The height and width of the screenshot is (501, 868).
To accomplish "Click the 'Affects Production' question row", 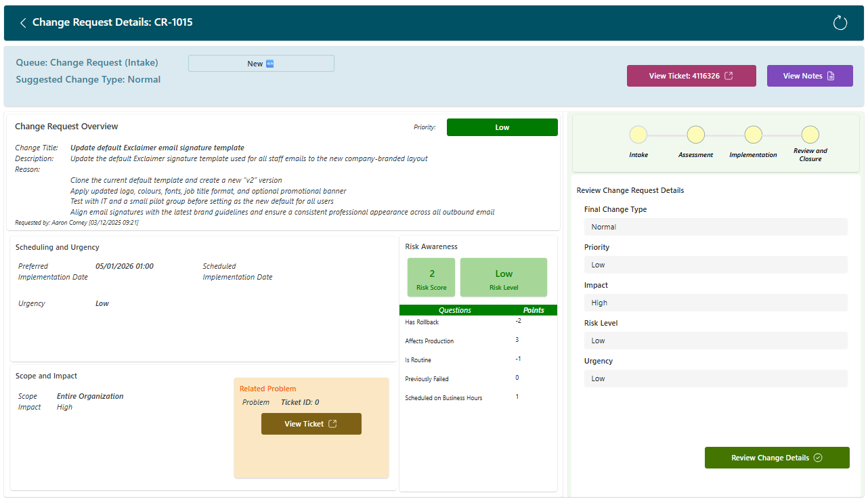I will tap(478, 341).
